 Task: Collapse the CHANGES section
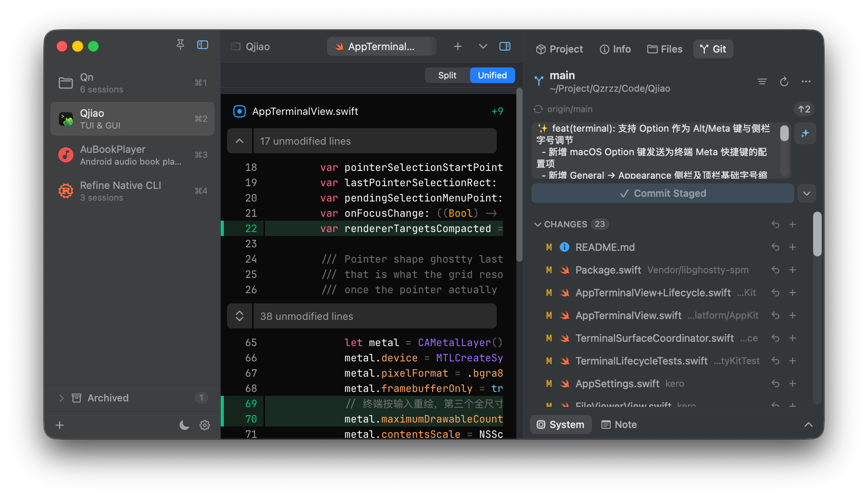pyautogui.click(x=538, y=224)
